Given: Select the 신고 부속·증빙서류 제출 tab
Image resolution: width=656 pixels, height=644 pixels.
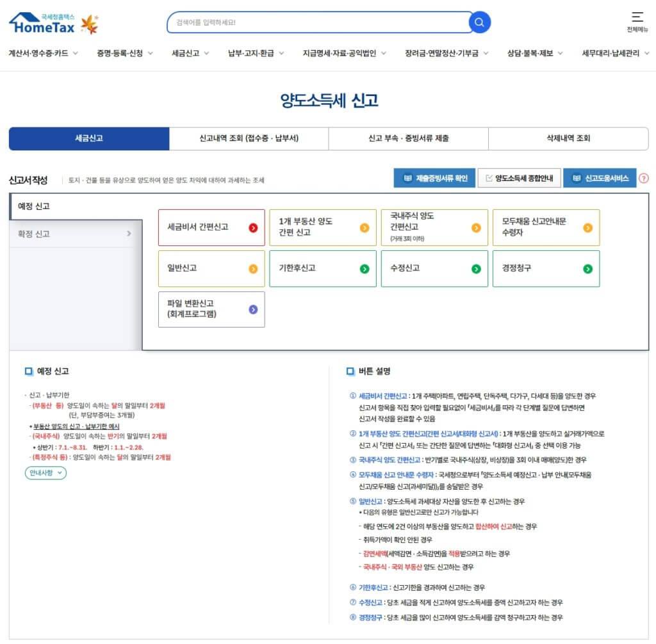Looking at the screenshot, I should pos(408,138).
